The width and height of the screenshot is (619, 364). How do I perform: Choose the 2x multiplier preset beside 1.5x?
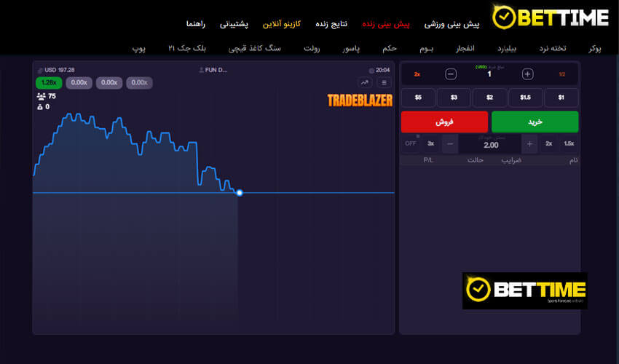(549, 143)
